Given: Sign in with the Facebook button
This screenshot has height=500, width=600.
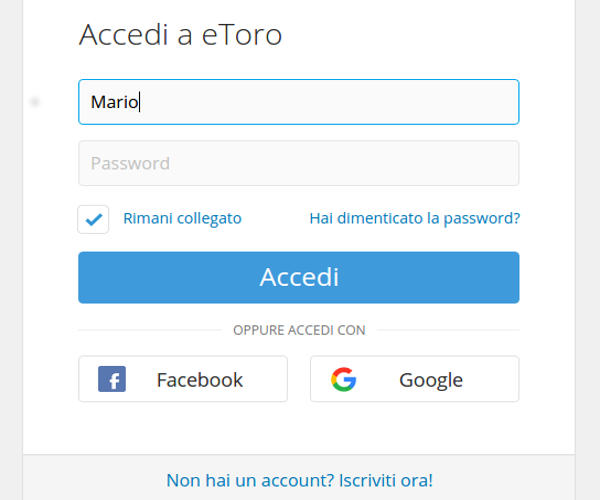Looking at the screenshot, I should (183, 379).
